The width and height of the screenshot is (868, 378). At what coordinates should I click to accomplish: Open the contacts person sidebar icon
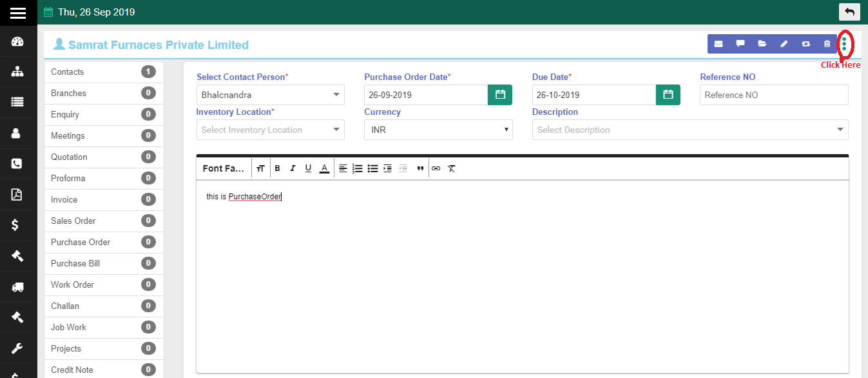point(17,134)
